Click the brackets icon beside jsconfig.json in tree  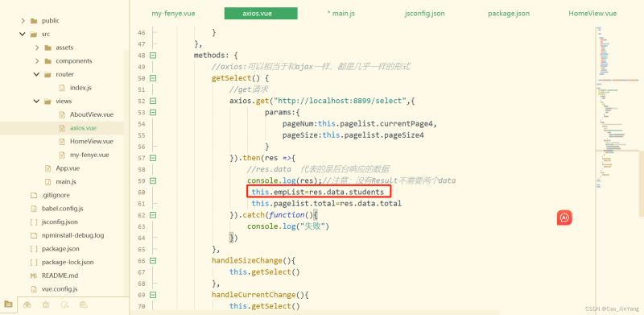[34, 222]
